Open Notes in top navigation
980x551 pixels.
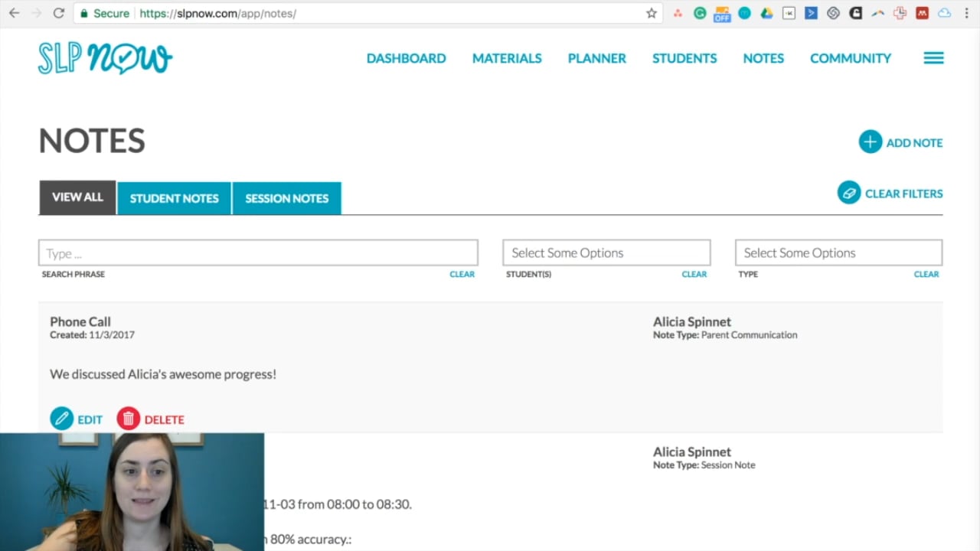point(763,58)
